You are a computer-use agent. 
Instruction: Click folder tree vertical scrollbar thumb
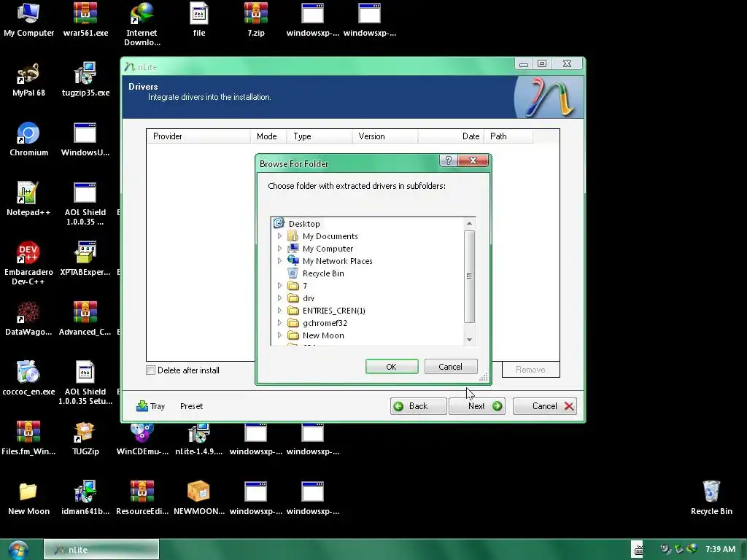click(469, 276)
